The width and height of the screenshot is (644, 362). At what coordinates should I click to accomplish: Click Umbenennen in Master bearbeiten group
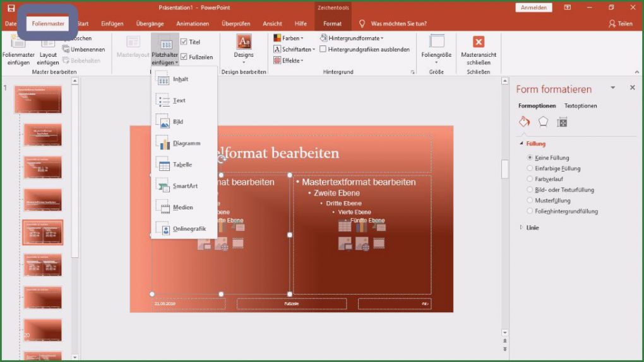[84, 49]
